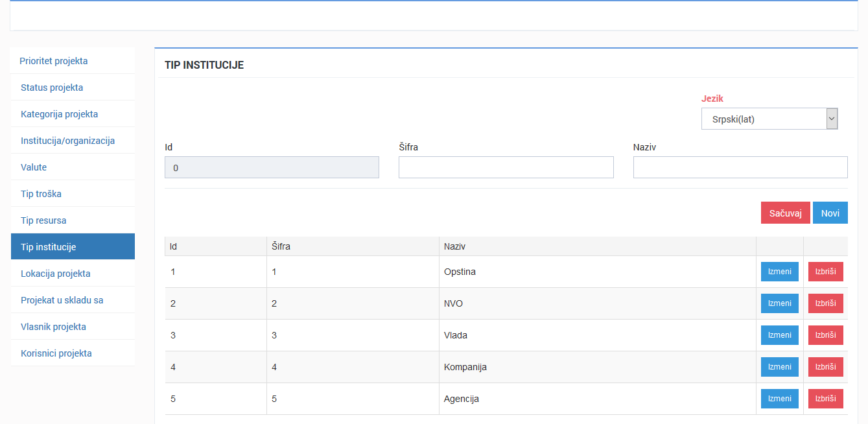Viewport: 868px width, 424px height.
Task: Delete the Vlada row with Izbriši
Action: click(x=825, y=335)
